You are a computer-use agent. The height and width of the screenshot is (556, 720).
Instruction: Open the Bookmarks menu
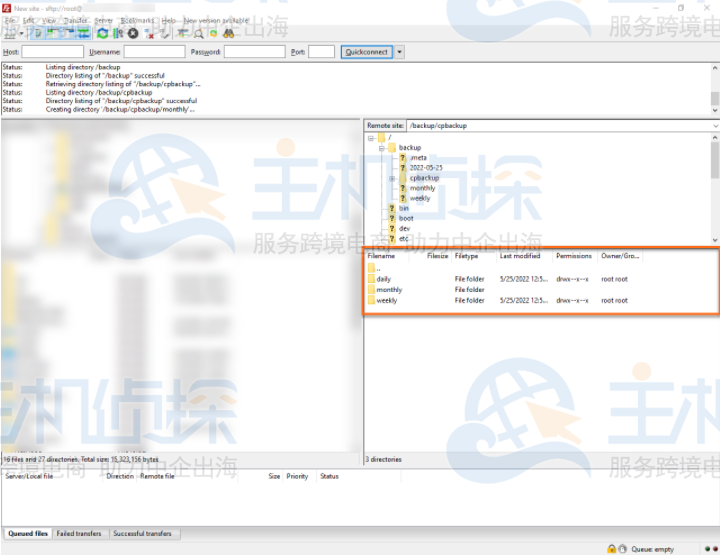point(137,21)
